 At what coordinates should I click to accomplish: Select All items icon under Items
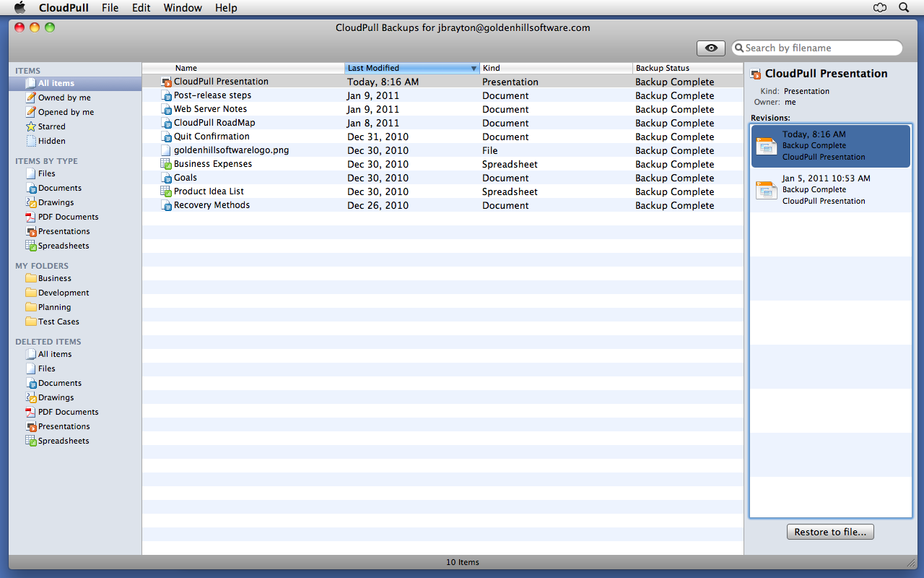[x=31, y=83]
